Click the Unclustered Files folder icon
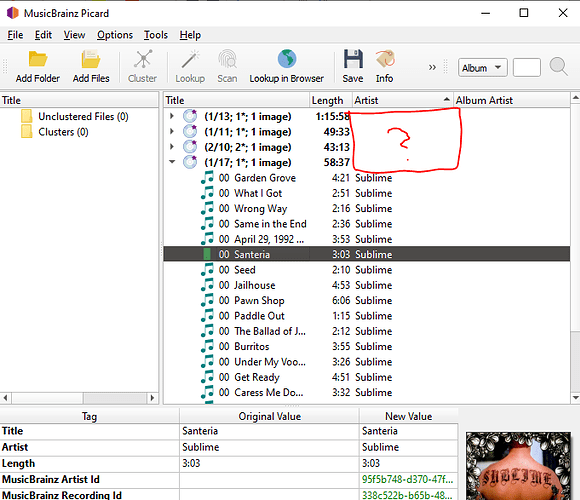The width and height of the screenshot is (580, 500). tap(27, 116)
